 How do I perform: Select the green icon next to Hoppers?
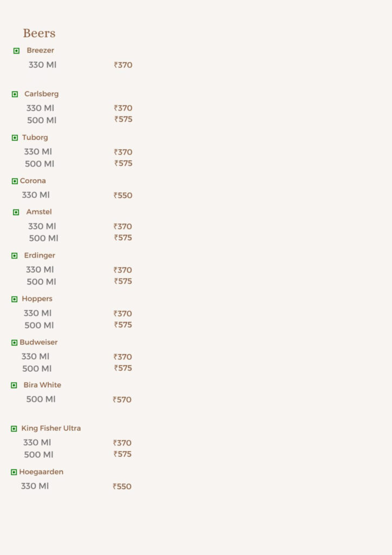pos(15,299)
